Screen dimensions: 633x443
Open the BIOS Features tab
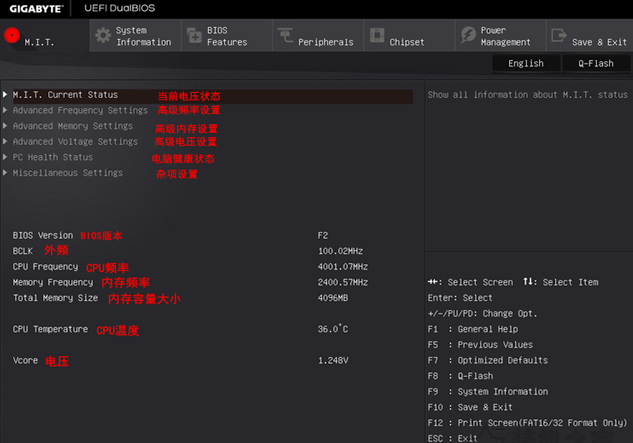click(227, 36)
